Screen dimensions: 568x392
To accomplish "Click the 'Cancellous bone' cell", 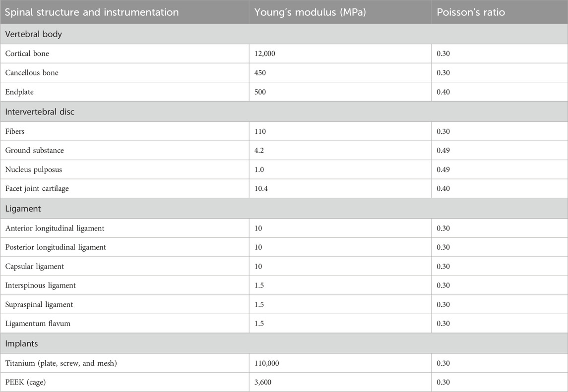I will [32, 73].
